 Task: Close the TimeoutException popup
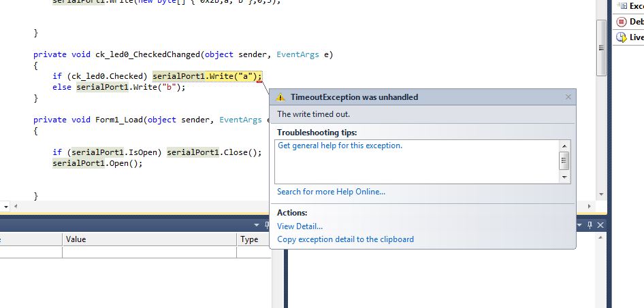point(568,97)
